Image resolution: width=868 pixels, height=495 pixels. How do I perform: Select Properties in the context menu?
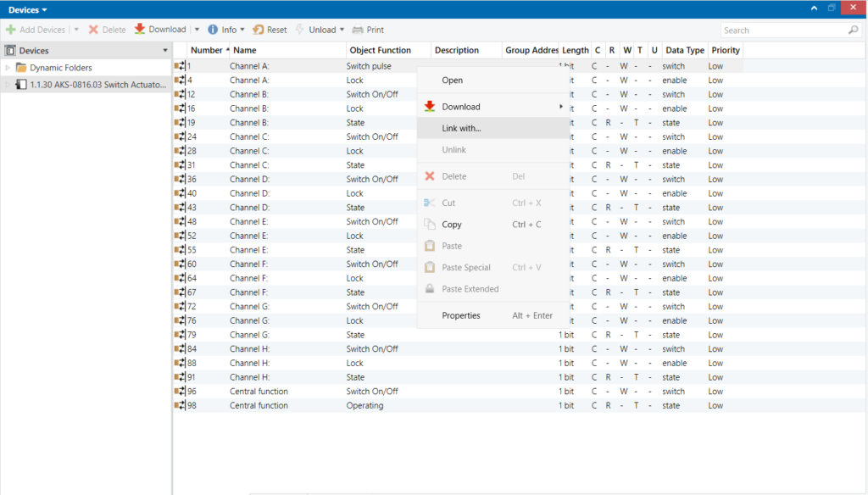coord(461,315)
